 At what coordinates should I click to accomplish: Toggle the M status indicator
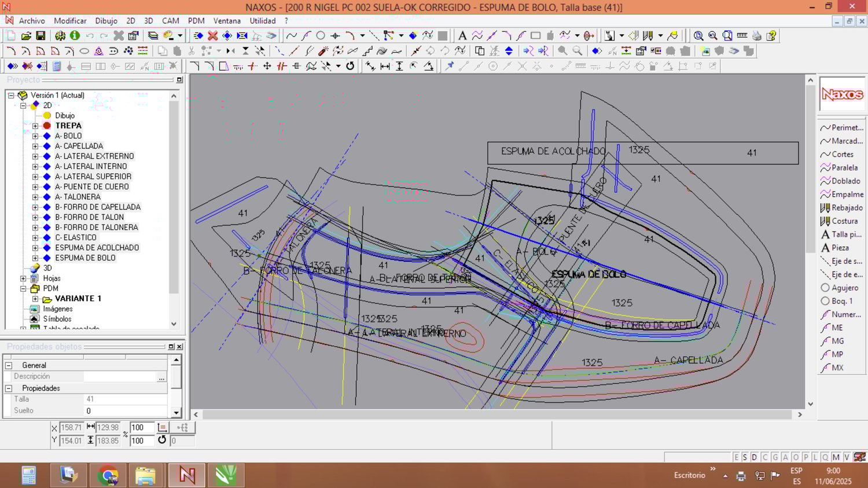(836, 457)
